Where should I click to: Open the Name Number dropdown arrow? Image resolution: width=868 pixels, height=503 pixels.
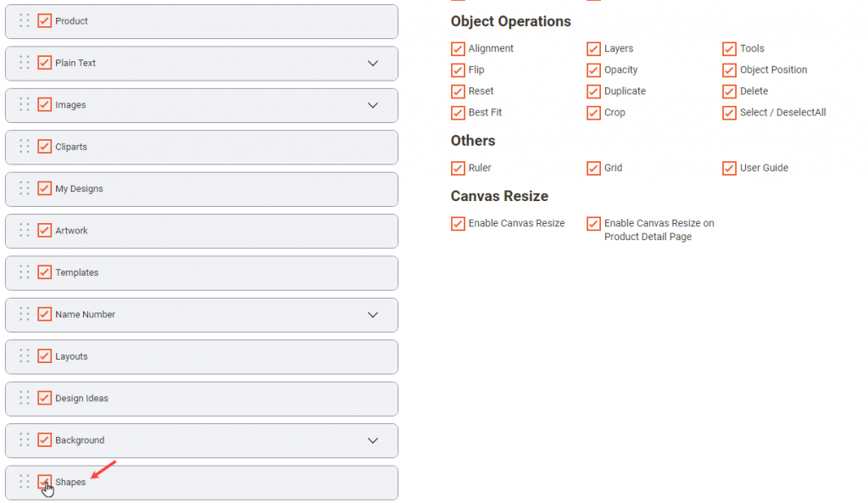(373, 315)
